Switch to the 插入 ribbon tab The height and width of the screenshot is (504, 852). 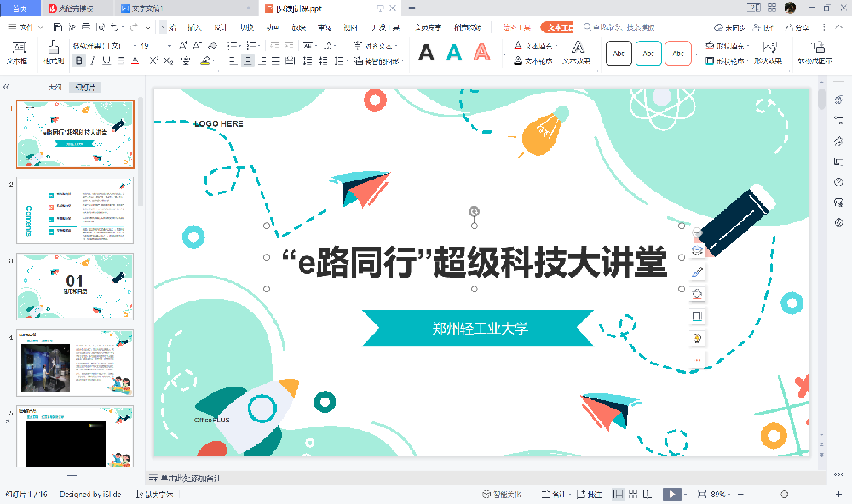click(x=193, y=26)
